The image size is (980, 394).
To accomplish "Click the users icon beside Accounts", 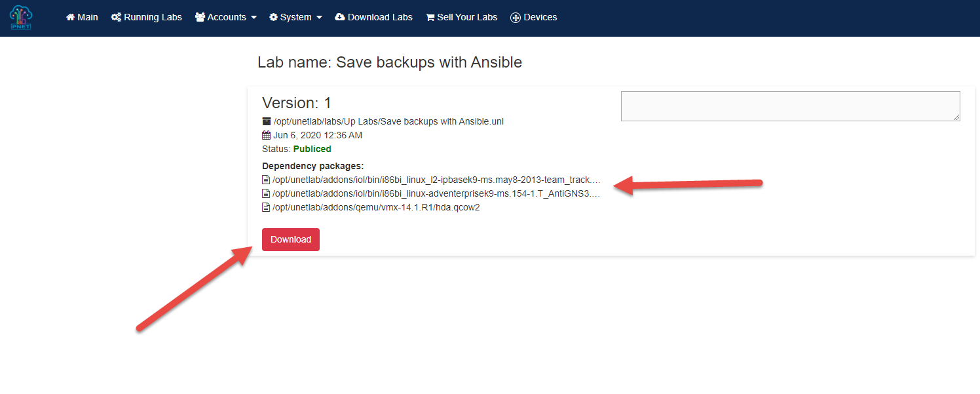I will point(200,17).
